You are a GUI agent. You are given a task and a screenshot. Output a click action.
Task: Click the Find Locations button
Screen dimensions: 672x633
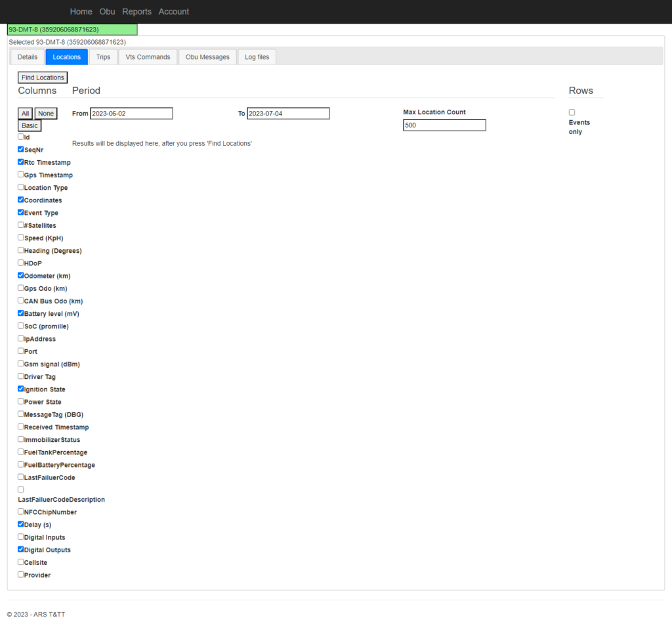[x=43, y=77]
